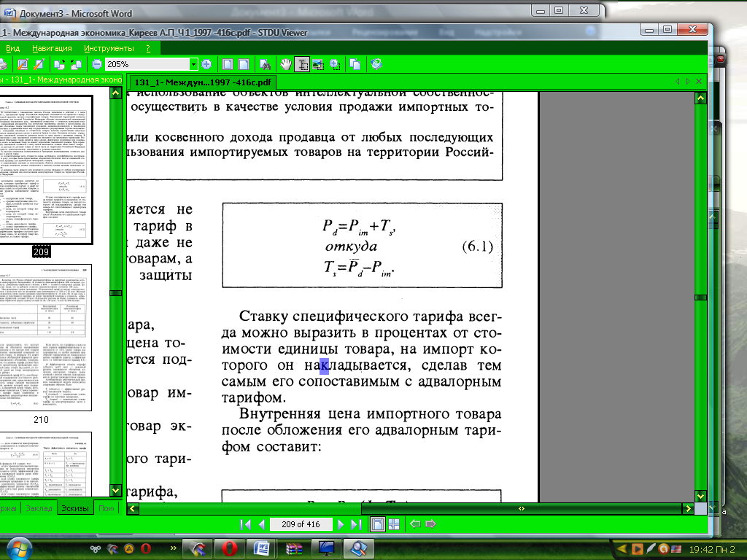The image size is (747, 560).
Task: Switch to the Поиск panel tab
Action: pos(107,508)
